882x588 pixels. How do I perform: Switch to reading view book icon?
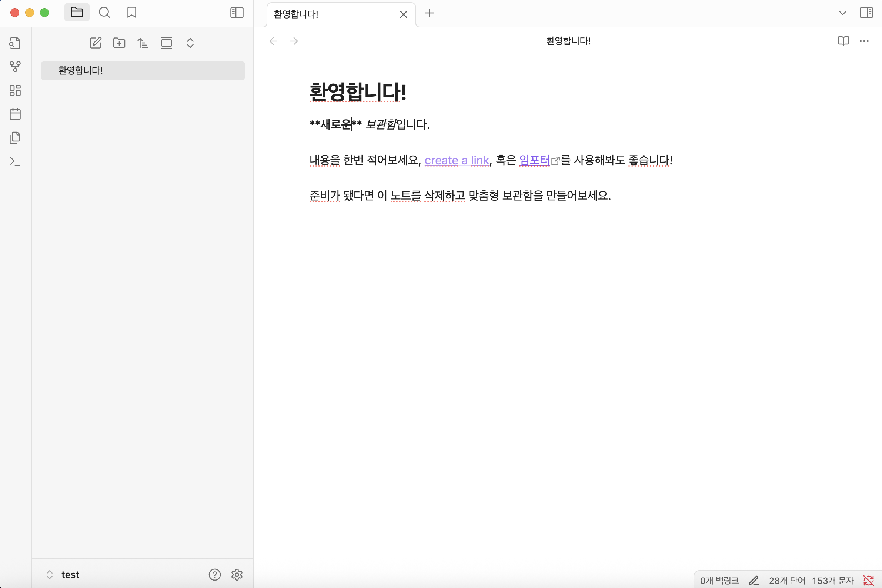[x=843, y=41]
